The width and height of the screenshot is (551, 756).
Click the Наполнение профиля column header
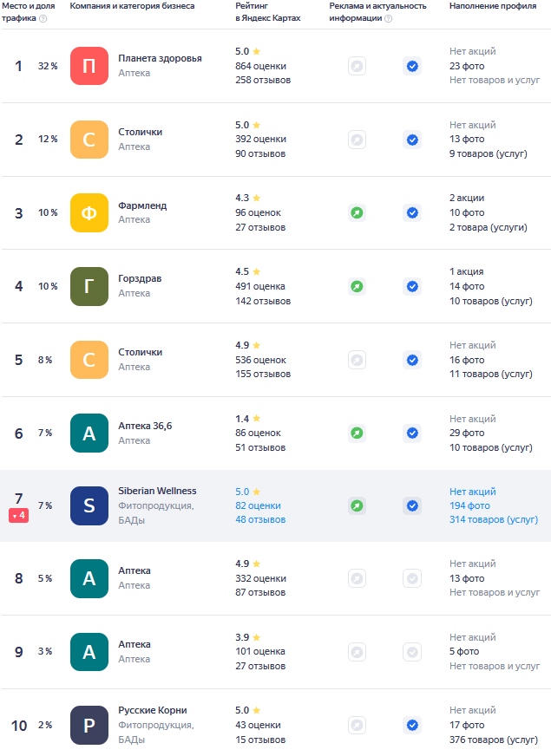point(493,6)
